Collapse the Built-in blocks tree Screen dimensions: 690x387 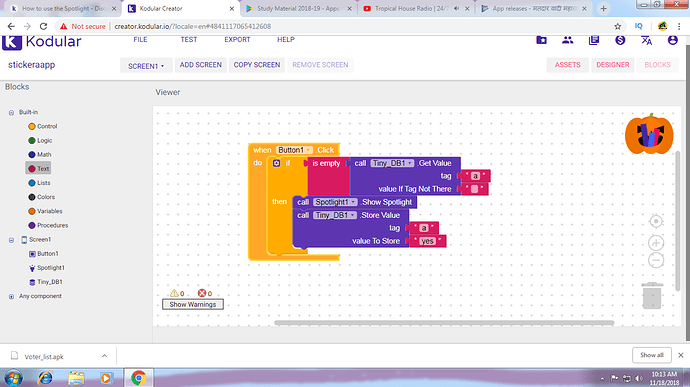tap(11, 113)
